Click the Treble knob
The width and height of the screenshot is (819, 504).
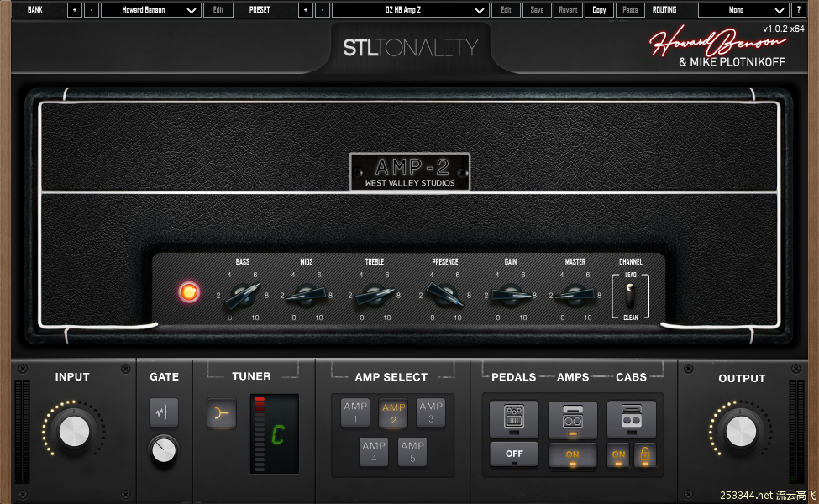coord(374,296)
